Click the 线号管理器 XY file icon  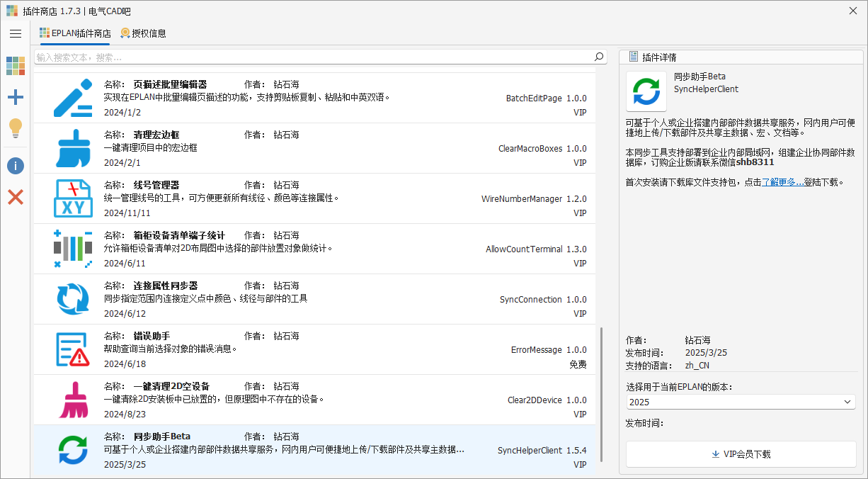pyautogui.click(x=73, y=198)
